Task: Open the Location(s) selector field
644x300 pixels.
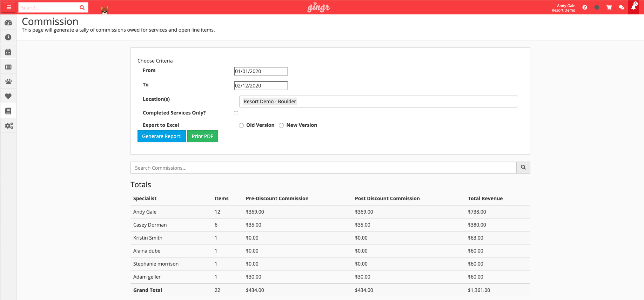Action: [378, 102]
